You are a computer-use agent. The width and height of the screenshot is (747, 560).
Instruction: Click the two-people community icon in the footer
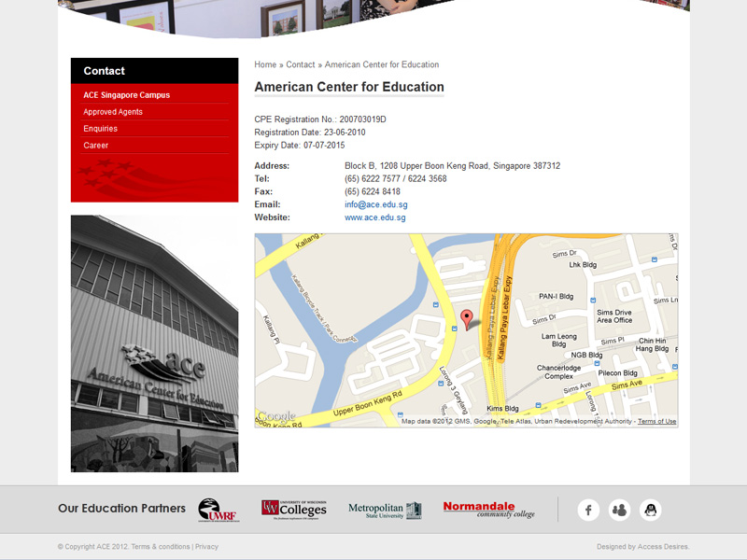(x=619, y=510)
